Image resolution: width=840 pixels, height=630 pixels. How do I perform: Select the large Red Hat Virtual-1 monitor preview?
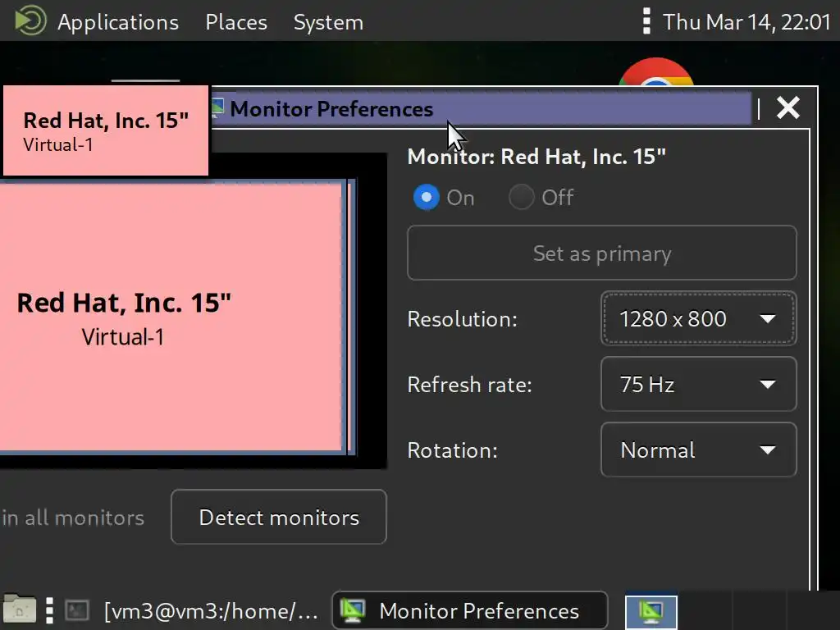click(171, 317)
